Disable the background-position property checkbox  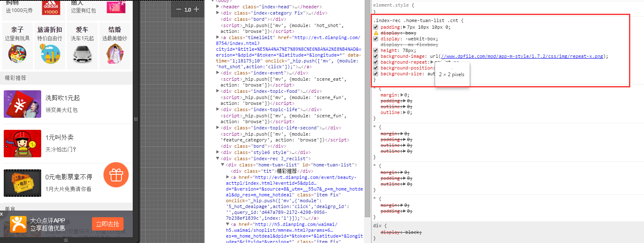pos(376,68)
